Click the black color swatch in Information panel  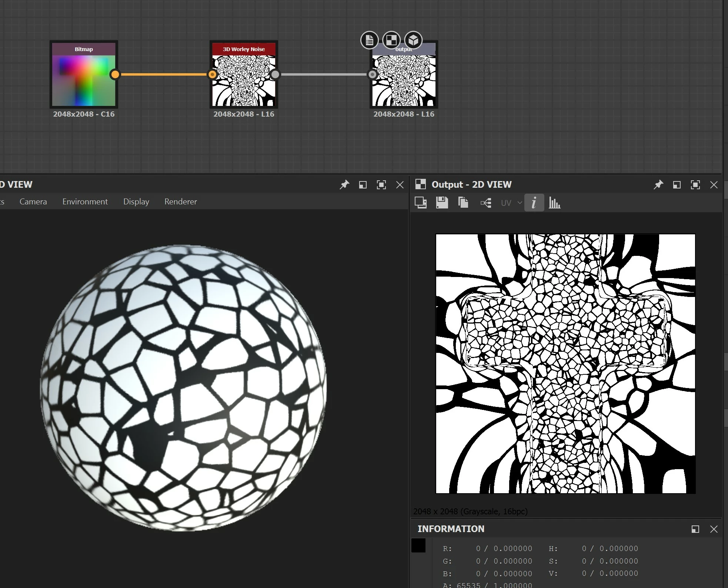[418, 546]
